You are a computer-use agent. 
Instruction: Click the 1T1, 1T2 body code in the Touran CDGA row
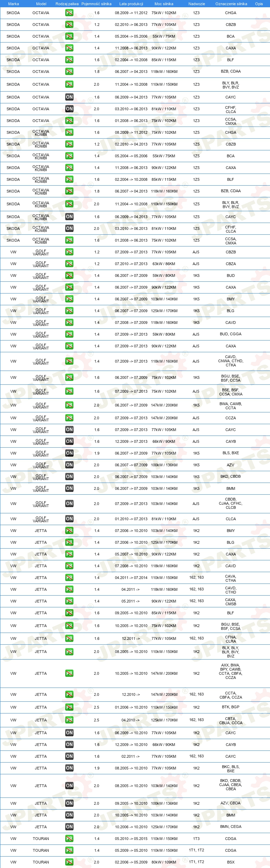pyautogui.click(x=196, y=850)
